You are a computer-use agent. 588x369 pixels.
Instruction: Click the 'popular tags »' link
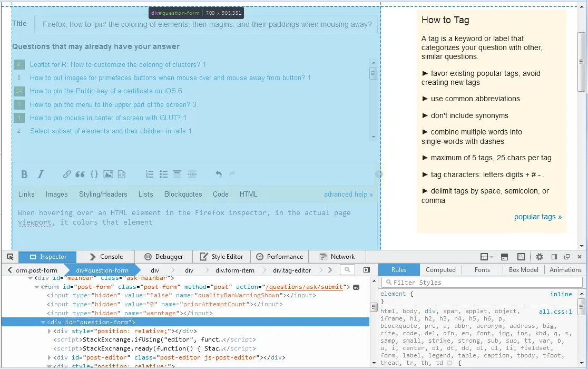coord(538,217)
